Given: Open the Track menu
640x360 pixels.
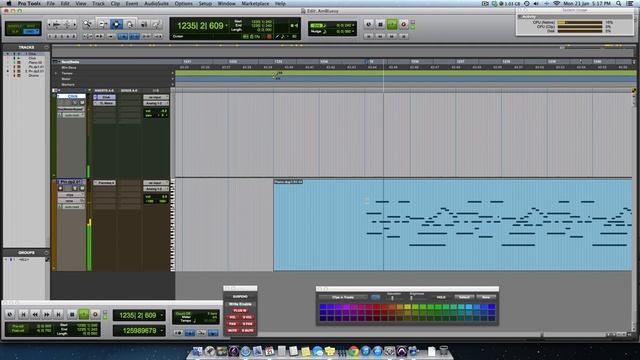Looking at the screenshot, I should pos(98,3).
